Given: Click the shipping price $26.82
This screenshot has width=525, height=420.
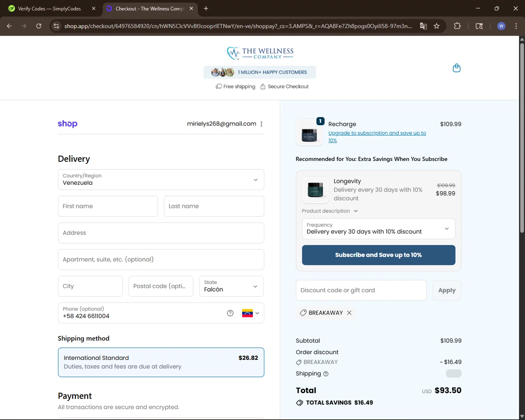Looking at the screenshot, I should (248, 358).
